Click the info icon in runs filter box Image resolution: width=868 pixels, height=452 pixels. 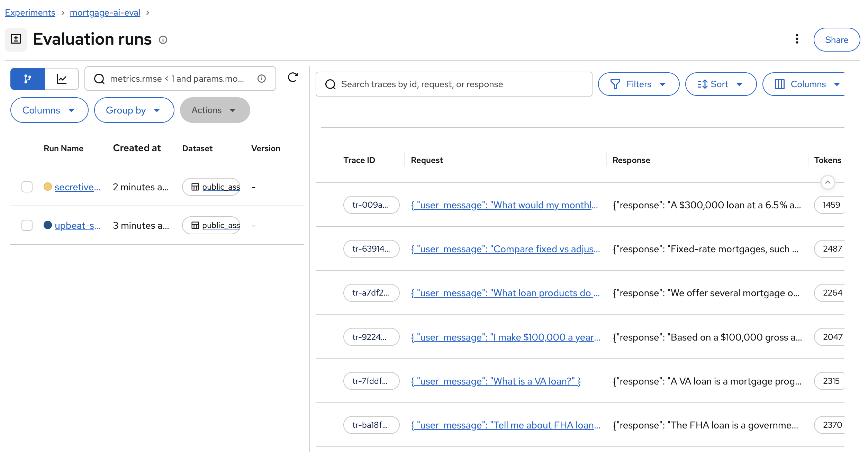click(x=262, y=79)
